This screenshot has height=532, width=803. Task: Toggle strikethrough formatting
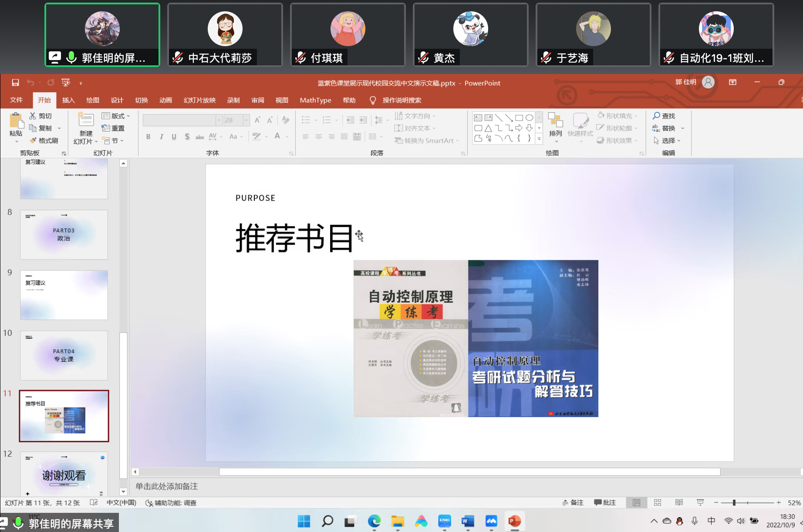pos(199,136)
